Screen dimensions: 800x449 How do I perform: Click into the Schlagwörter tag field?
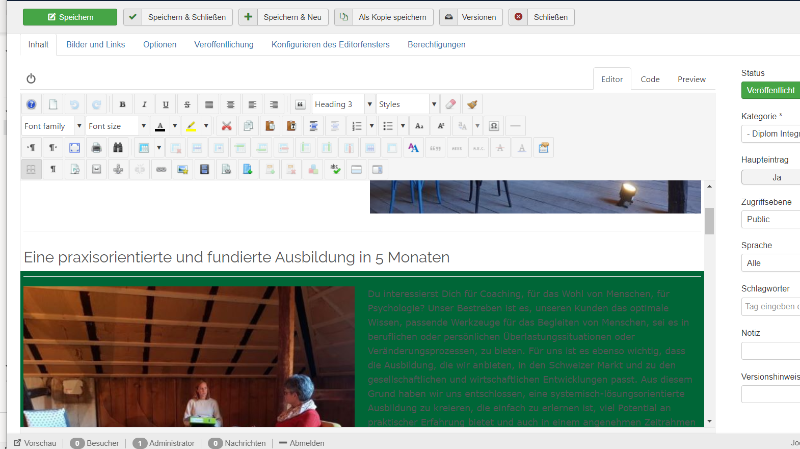pos(770,307)
